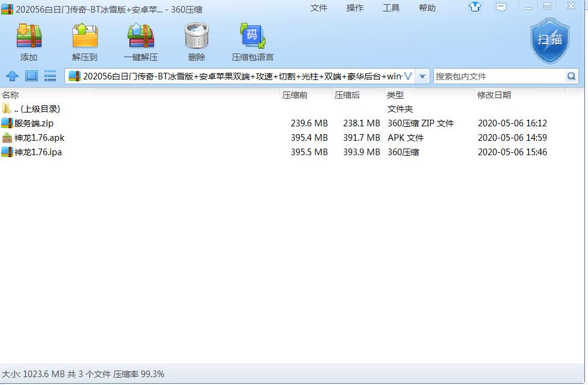Image resolution: width=588 pixels, height=385 pixels.
Task: Click the archive icon in path bar
Action: (x=75, y=76)
